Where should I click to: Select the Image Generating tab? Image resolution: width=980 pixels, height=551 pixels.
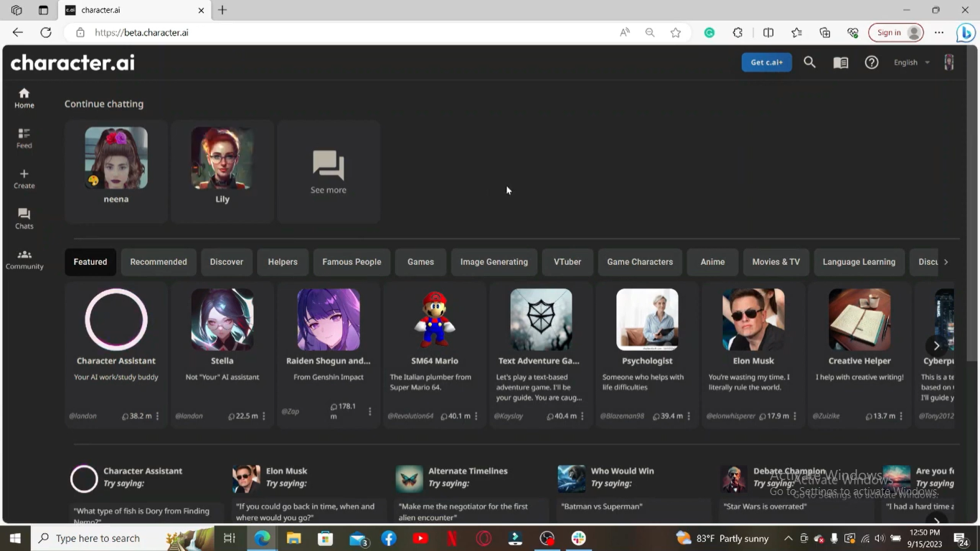coord(494,262)
